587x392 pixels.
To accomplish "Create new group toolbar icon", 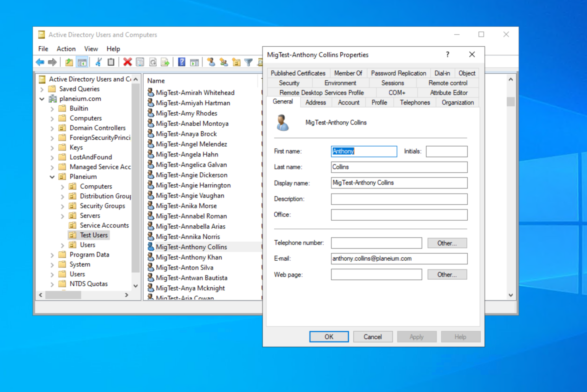I will (x=224, y=62).
